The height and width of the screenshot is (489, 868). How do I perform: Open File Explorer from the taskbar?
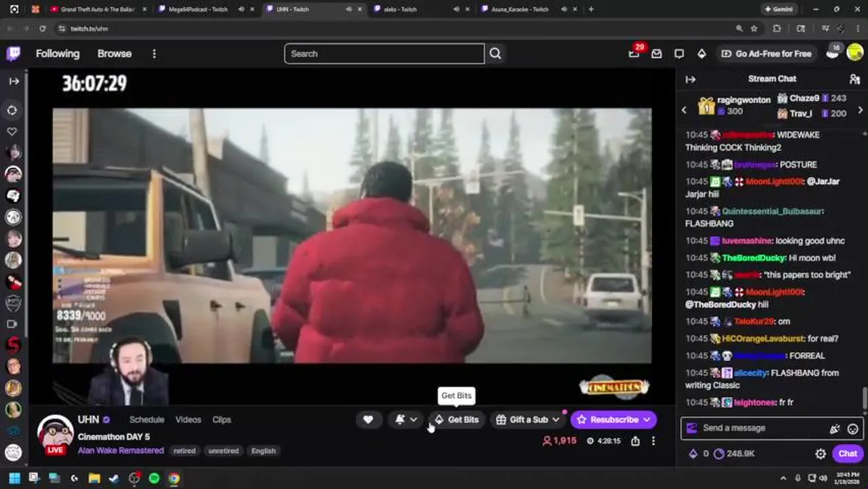pyautogui.click(x=94, y=478)
